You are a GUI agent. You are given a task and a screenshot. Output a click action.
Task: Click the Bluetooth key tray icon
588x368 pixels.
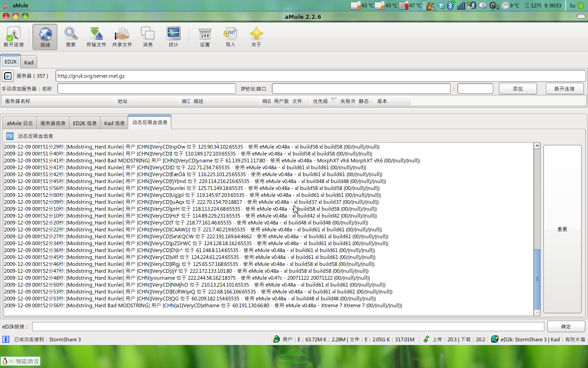pos(472,6)
